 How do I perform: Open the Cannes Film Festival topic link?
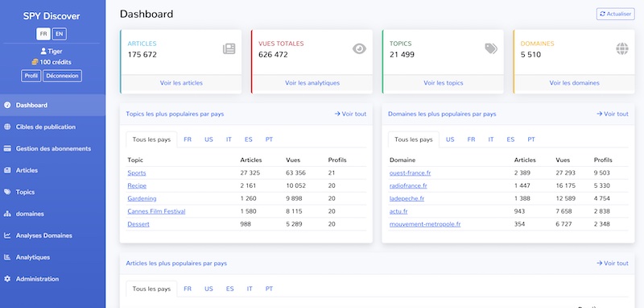point(156,211)
